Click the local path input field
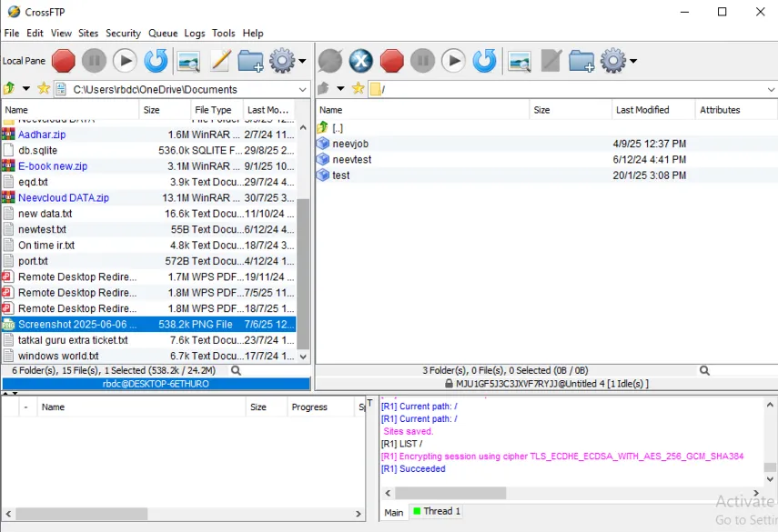778x532 pixels. pos(182,90)
